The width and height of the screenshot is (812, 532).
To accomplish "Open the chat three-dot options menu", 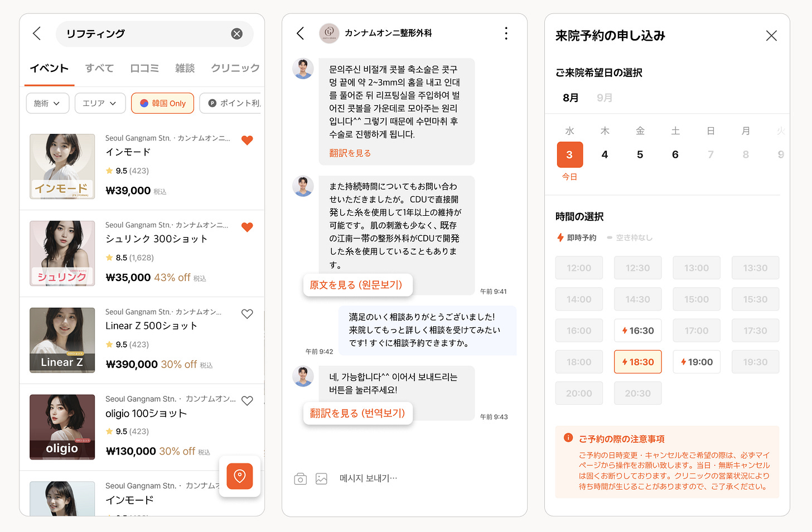I will coord(506,33).
